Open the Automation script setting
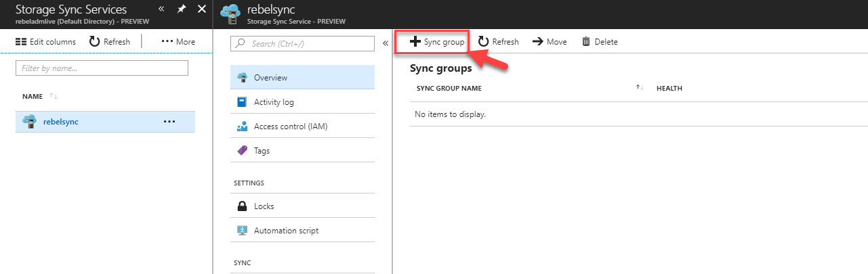The image size is (868, 274). 302,230
